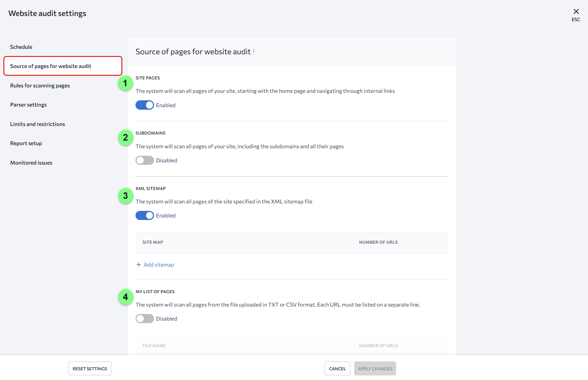This screenshot has height=380, width=588.
Task: Disable the Site Pages toggle
Action: (145, 105)
